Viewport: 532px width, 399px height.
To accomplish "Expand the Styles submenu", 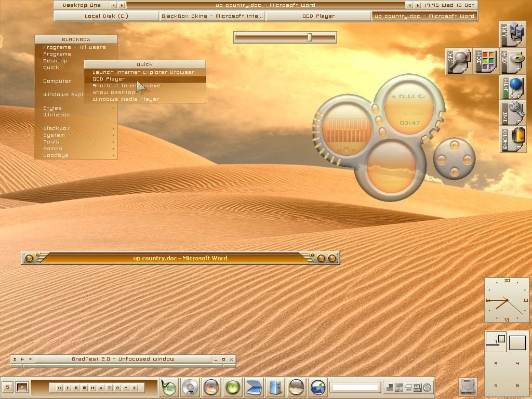I will (x=76, y=108).
